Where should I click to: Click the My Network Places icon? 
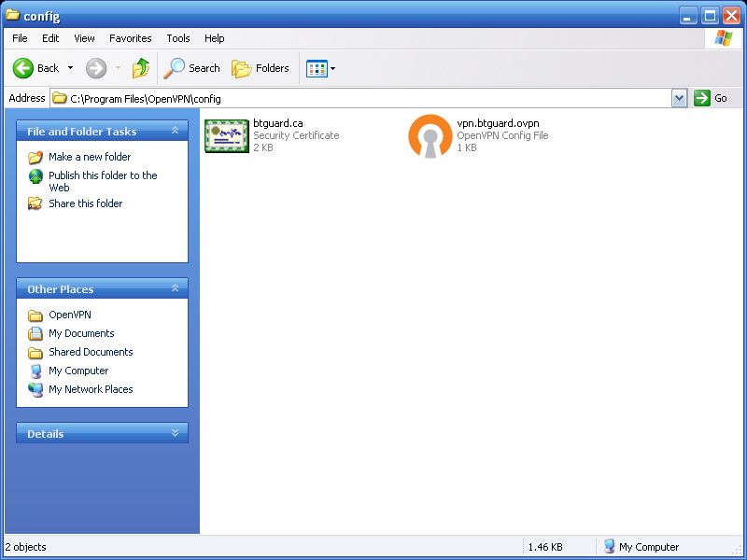pos(35,389)
